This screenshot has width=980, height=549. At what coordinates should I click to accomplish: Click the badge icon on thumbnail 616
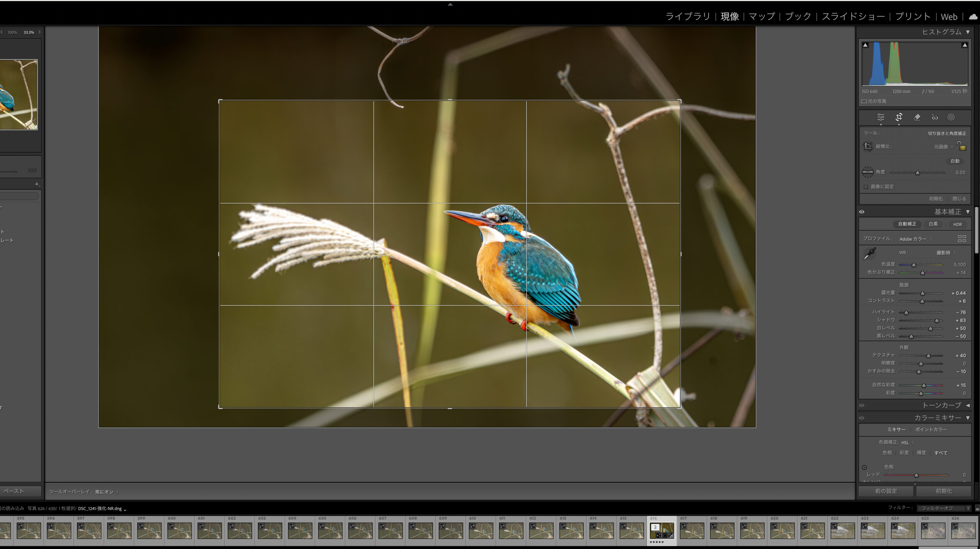pyautogui.click(x=655, y=527)
